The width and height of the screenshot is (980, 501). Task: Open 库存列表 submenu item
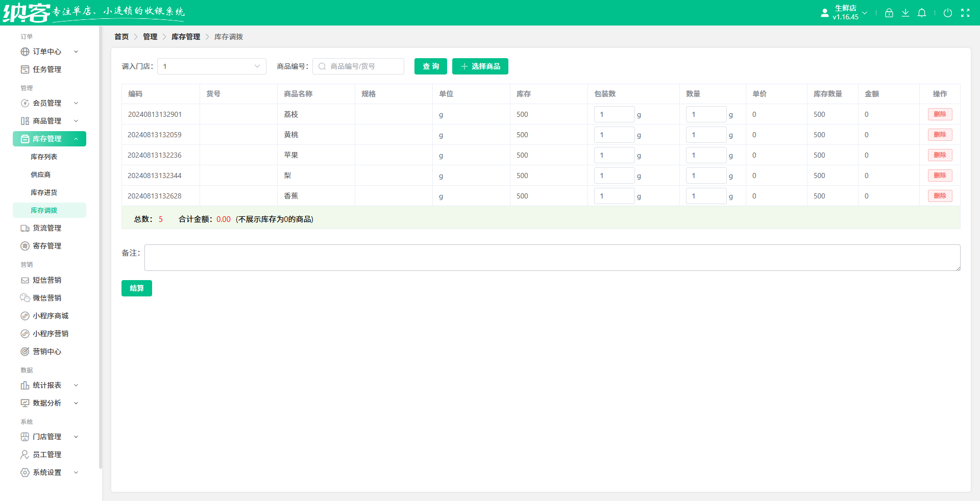click(44, 157)
